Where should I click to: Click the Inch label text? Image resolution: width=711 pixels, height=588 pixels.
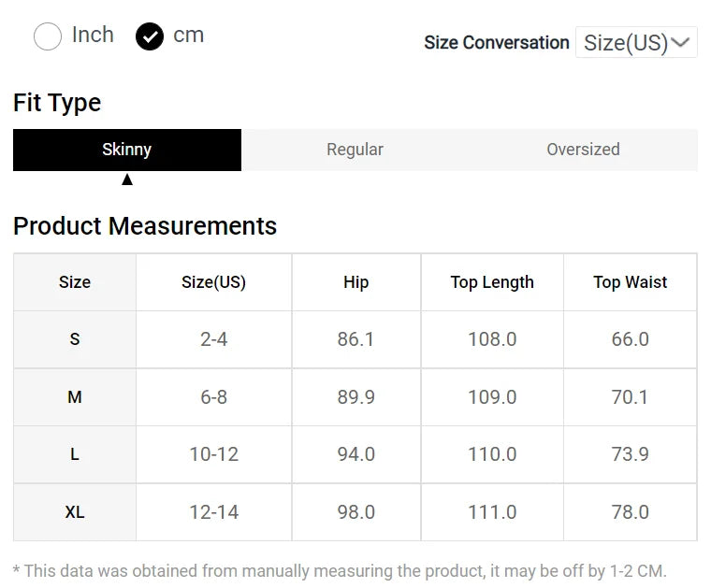click(x=93, y=36)
